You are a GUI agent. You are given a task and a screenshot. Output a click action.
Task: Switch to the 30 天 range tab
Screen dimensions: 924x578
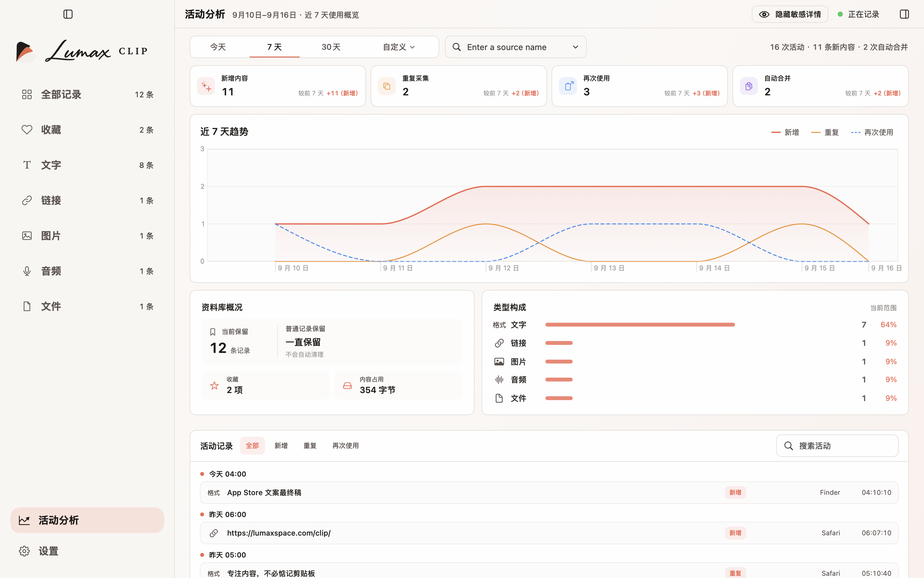[331, 47]
